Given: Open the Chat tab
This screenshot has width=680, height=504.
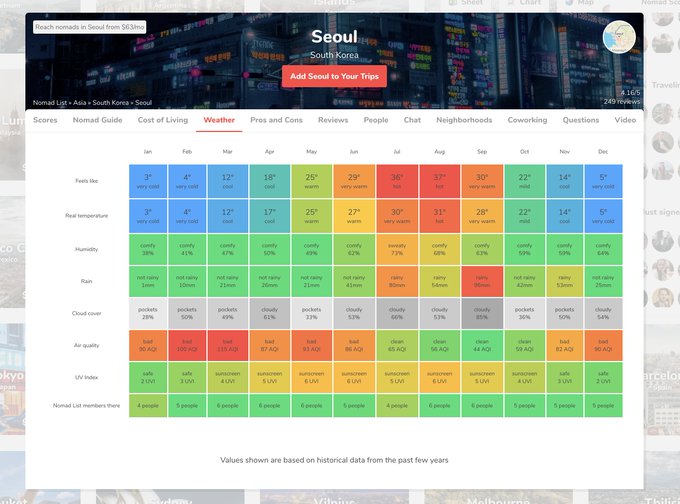Looking at the screenshot, I should coord(412,120).
